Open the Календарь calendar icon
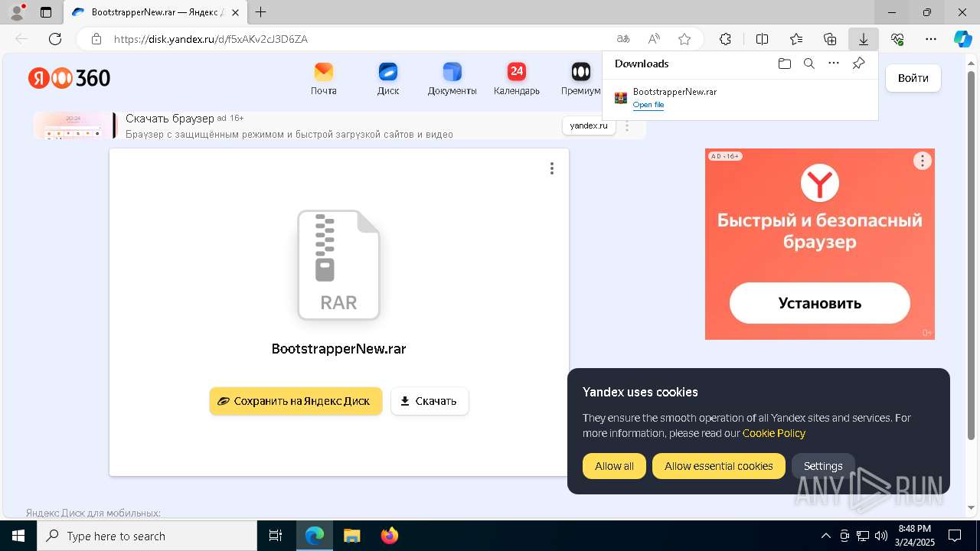This screenshot has width=980, height=551. pos(517,80)
